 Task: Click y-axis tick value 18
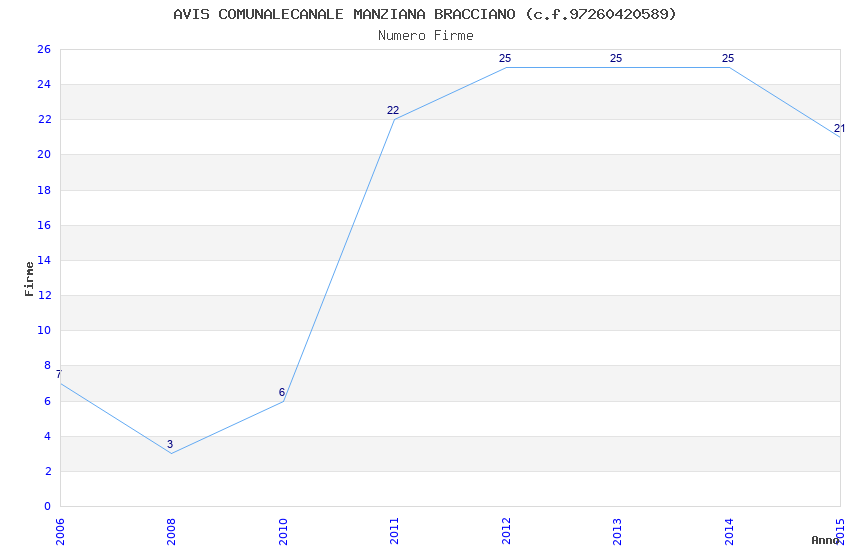[x=44, y=190]
